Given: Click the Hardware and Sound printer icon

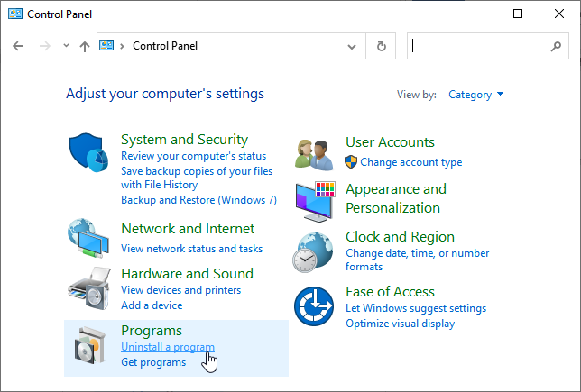Looking at the screenshot, I should point(89,288).
